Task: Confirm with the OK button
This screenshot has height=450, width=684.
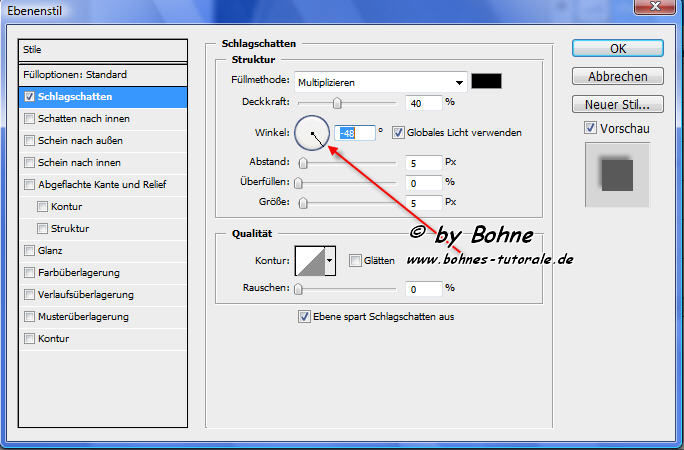Action: point(618,48)
